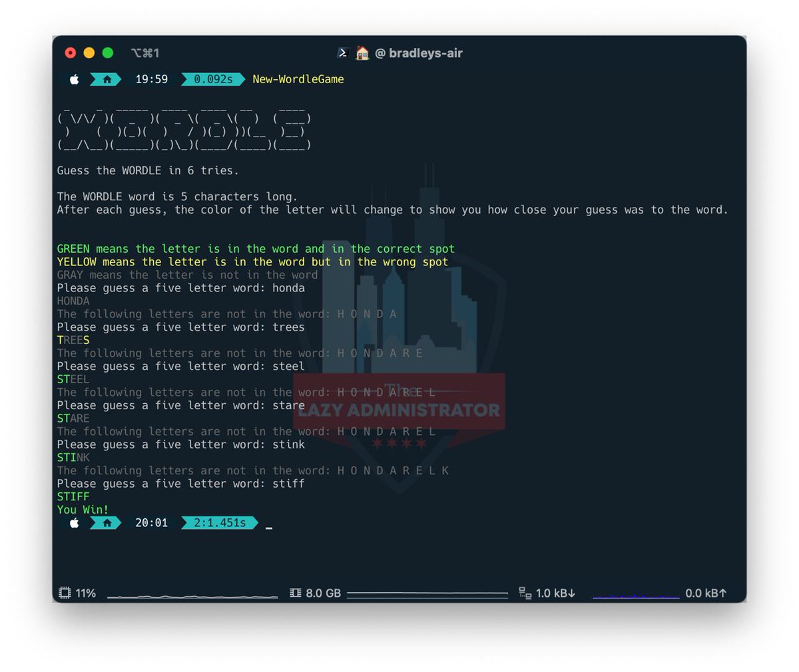Click the terminal prompt icon in title bar
This screenshot has height=672, width=799.
(x=343, y=53)
